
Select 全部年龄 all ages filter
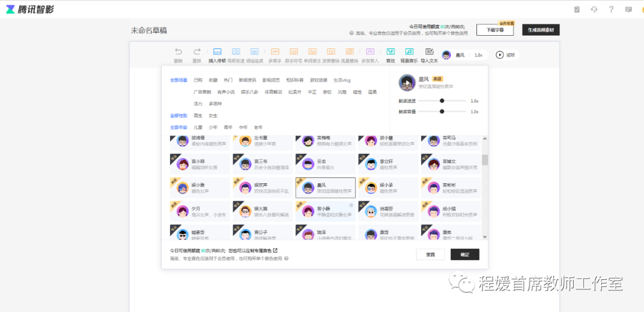[179, 127]
